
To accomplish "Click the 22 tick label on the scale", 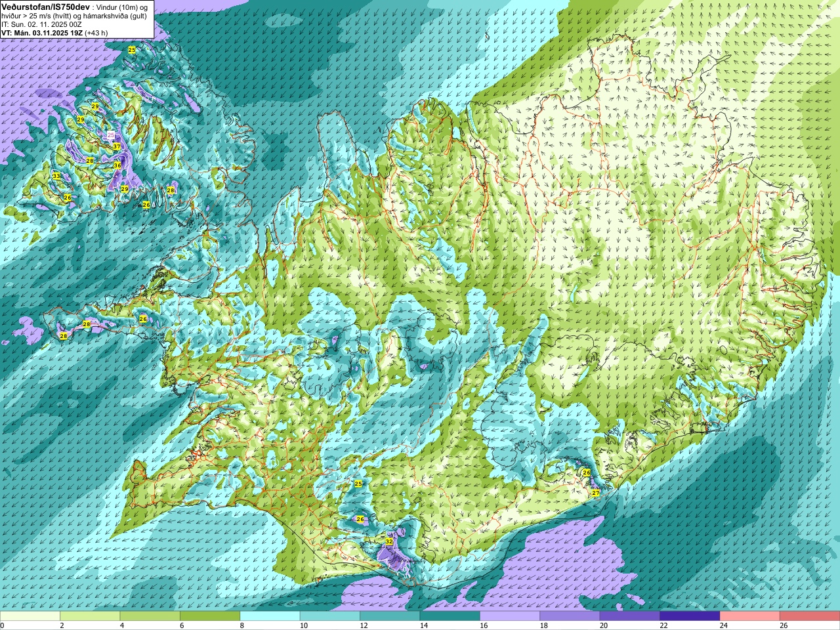I will (663, 625).
